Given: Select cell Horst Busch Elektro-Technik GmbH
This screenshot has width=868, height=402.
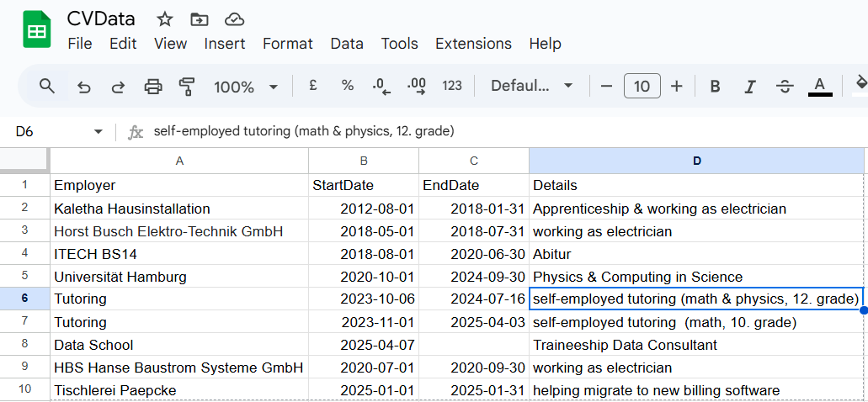Looking at the screenshot, I should tap(179, 231).
